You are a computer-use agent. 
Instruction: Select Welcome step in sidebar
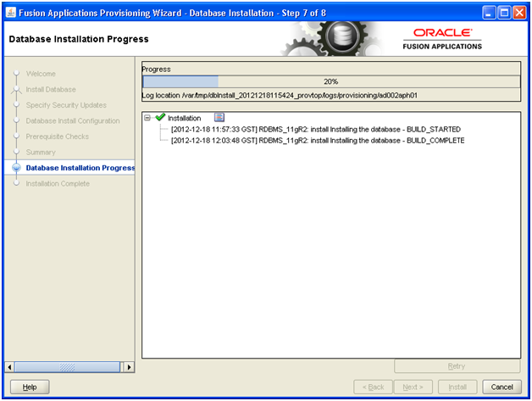(41, 74)
